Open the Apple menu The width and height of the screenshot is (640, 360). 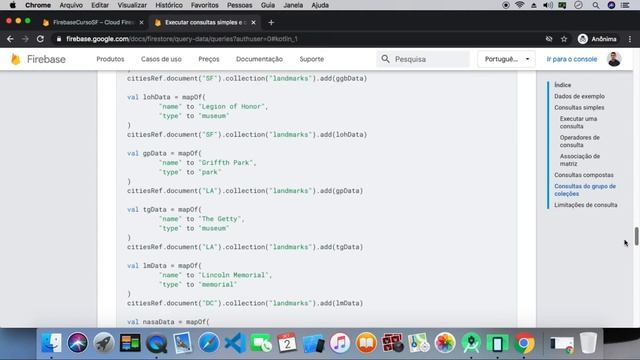point(13,5)
